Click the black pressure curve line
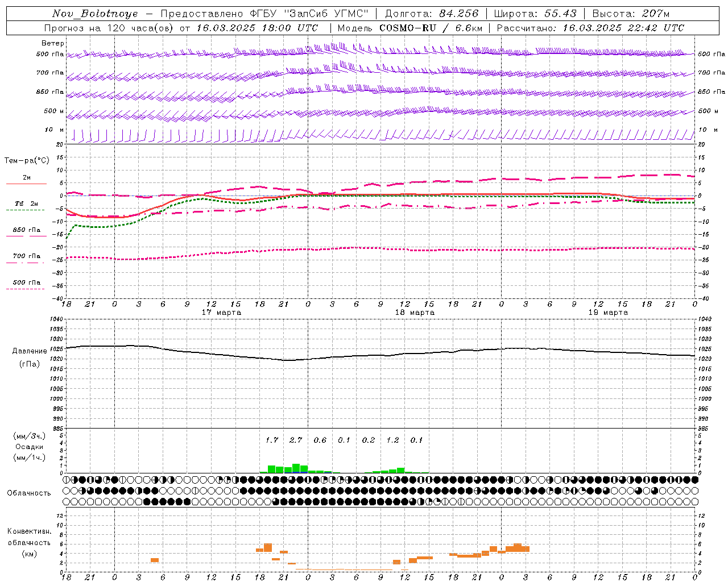Image resolution: width=728 pixels, height=582 pixels. pyautogui.click(x=380, y=356)
